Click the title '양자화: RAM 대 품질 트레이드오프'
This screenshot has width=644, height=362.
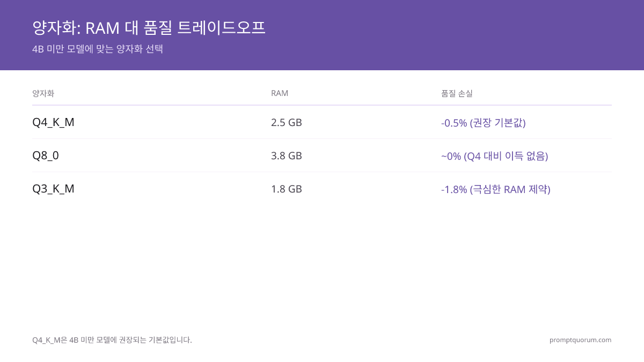tap(149, 27)
